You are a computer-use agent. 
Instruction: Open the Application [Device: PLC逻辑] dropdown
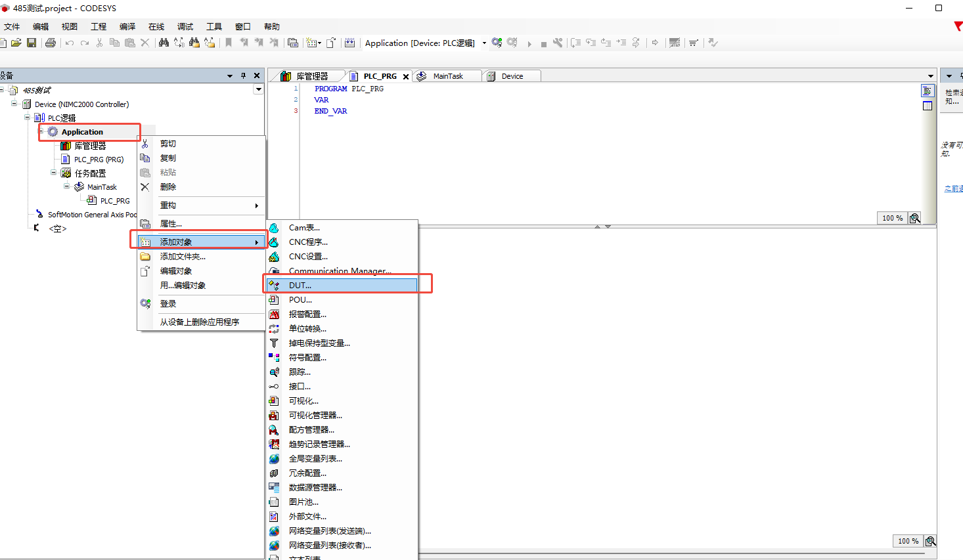coord(484,43)
